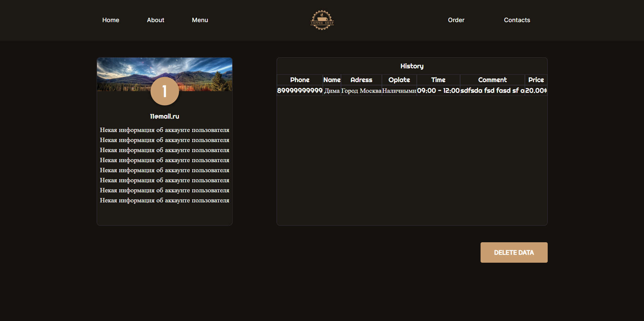Viewport: 644px width, 321px height.
Task: Select the Наличными payment cell
Action: [x=399, y=90]
